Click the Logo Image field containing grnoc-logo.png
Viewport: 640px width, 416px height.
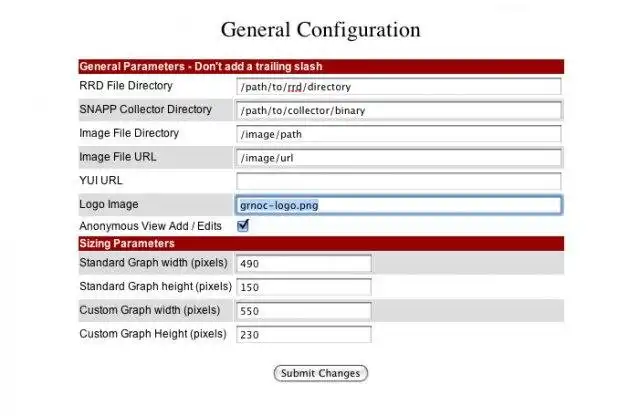coord(398,205)
